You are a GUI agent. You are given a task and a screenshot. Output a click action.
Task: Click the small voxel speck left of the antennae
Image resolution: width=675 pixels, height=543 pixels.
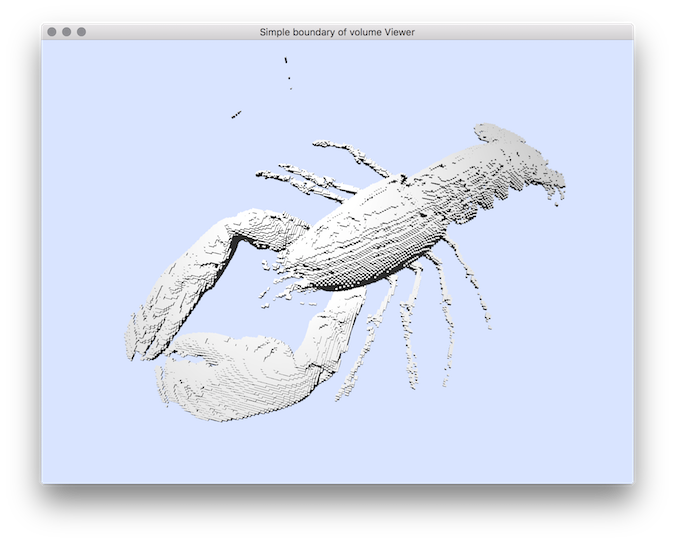point(236,115)
